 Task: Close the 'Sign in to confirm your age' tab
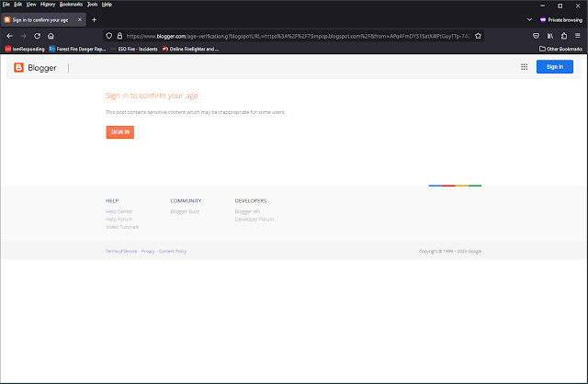[80, 20]
